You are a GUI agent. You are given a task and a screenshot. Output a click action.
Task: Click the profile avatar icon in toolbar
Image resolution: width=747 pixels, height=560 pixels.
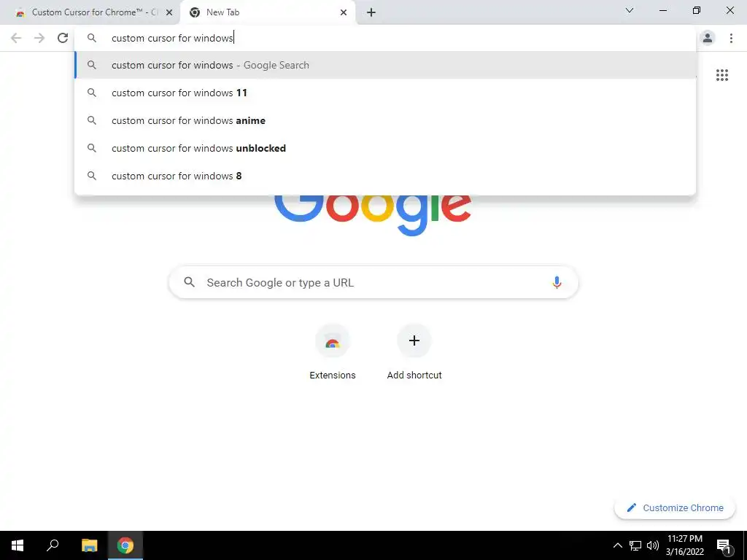[x=708, y=38]
